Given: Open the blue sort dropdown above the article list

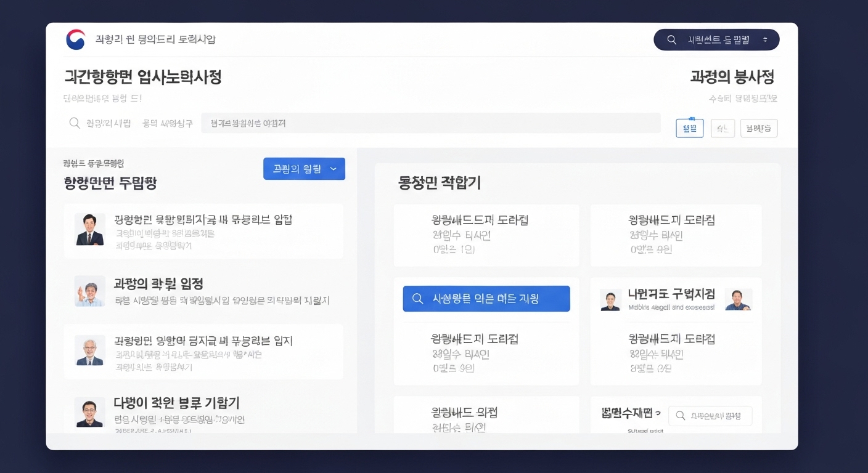Looking at the screenshot, I should [304, 168].
